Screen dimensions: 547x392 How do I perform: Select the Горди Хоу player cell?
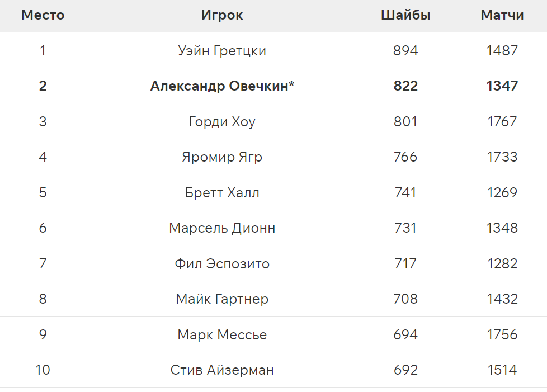tap(222, 121)
